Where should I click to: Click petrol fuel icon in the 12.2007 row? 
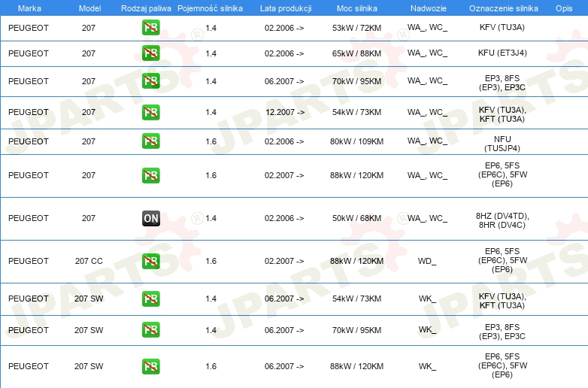click(x=150, y=112)
